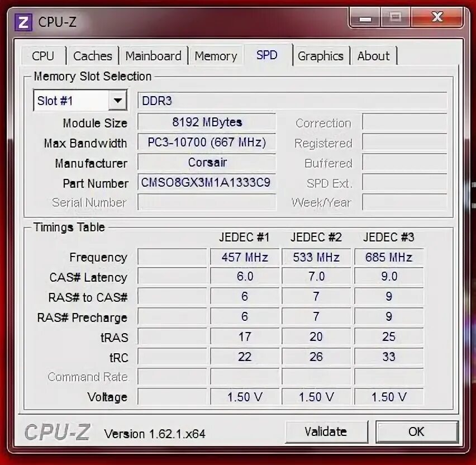Screen dimensions: 476x465
Task: Click the CAS# Latency 7.0 value
Action: click(x=316, y=277)
